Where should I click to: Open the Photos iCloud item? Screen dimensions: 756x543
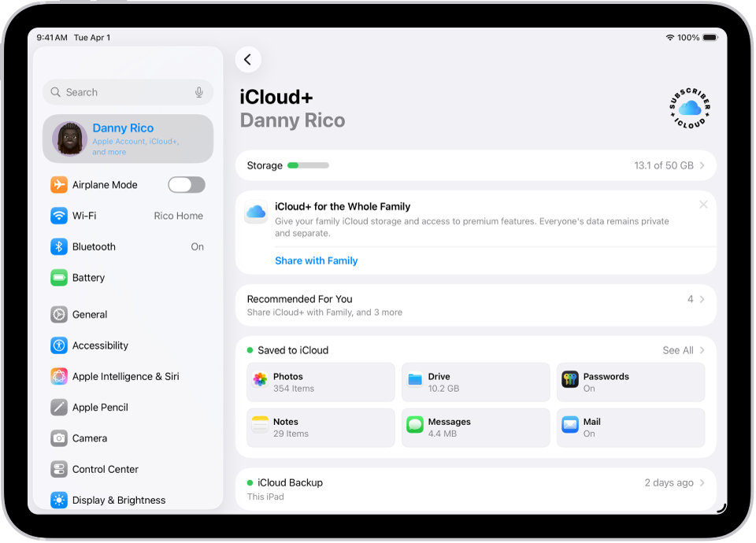click(320, 382)
